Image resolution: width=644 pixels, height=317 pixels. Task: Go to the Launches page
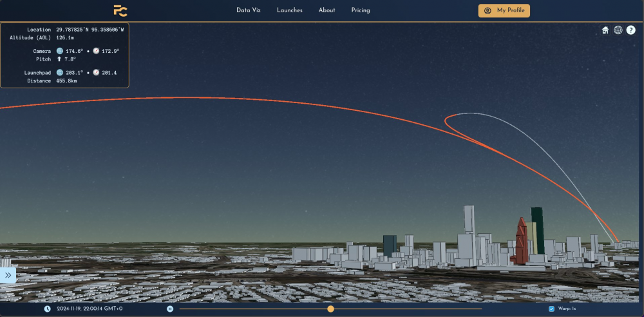(x=290, y=10)
